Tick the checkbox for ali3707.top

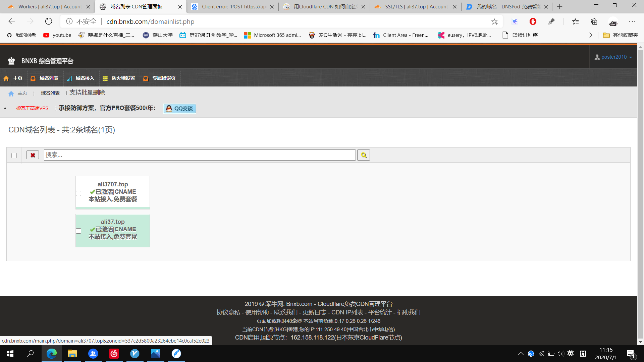78,193
